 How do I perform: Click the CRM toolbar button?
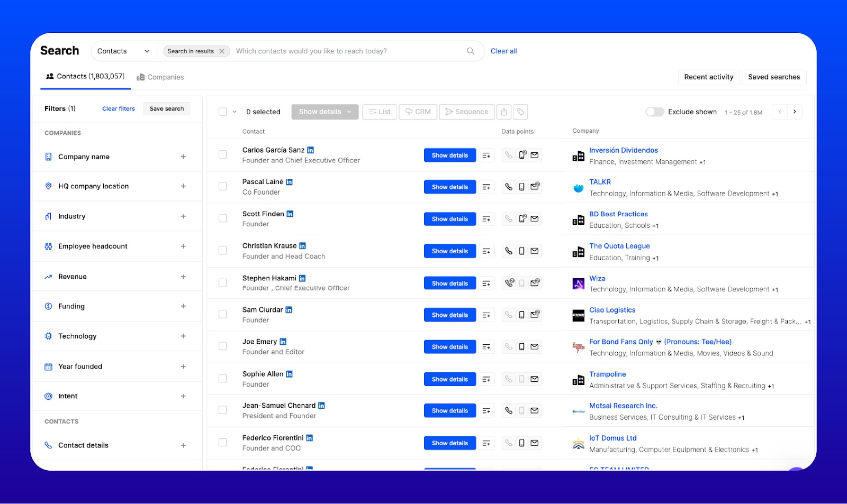[x=418, y=112]
